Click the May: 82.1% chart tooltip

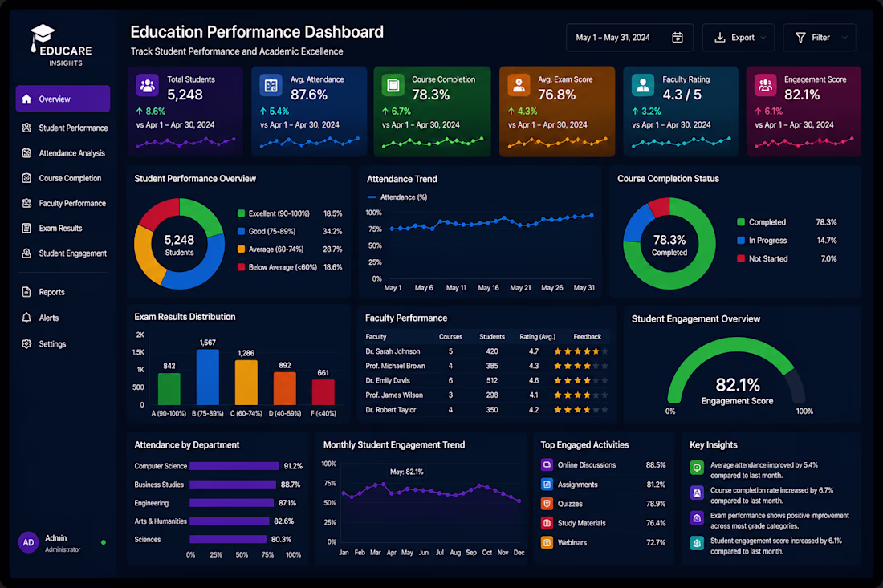click(407, 472)
